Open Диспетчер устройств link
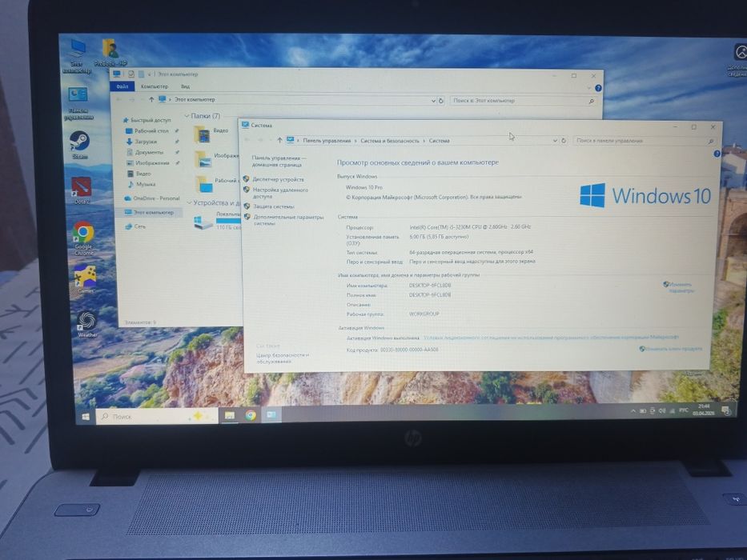The height and width of the screenshot is (560, 747). [278, 179]
